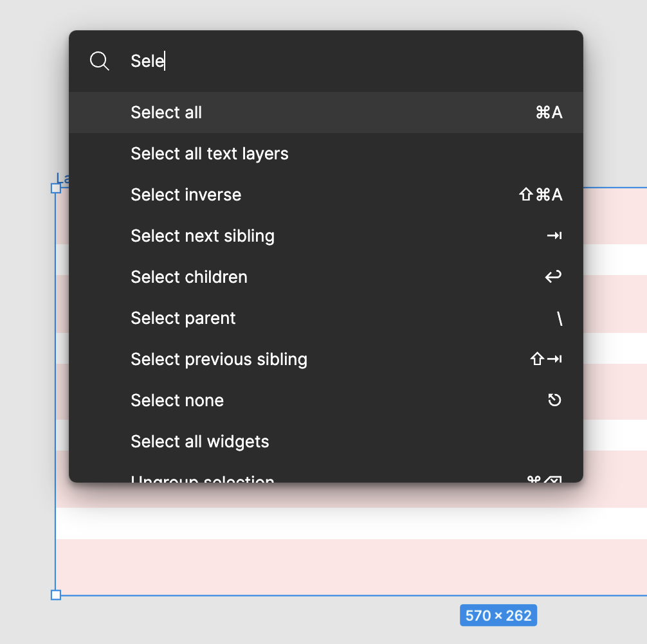Pick 'Select parent' from results
The width and height of the screenshot is (647, 644).
click(183, 318)
